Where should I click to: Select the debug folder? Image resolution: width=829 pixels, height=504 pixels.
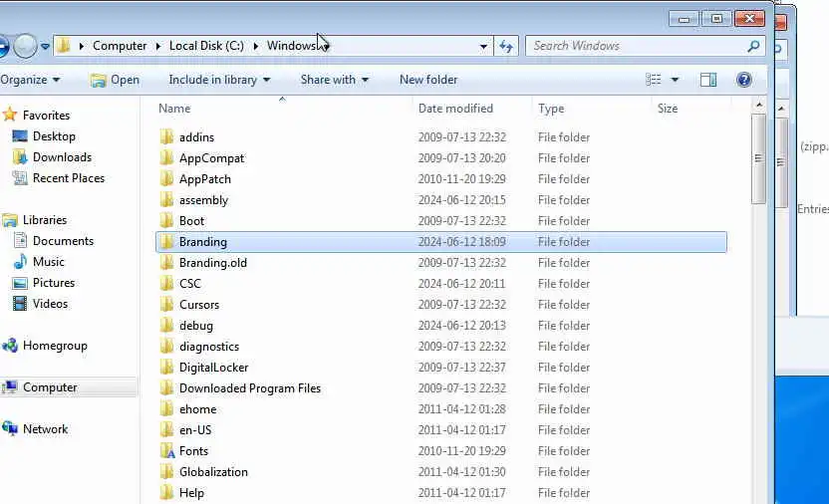tap(196, 326)
